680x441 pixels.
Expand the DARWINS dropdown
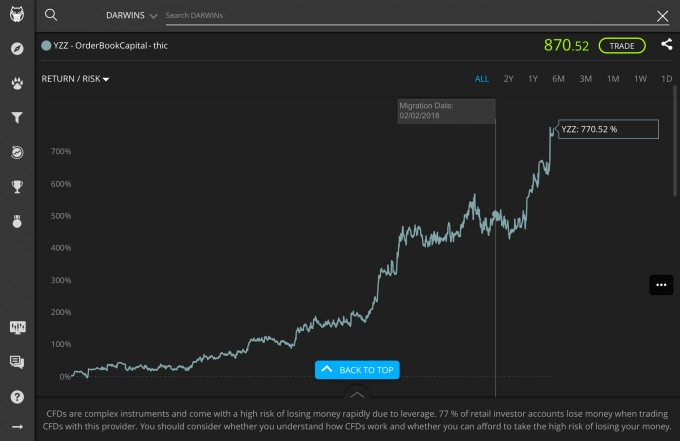pos(131,15)
